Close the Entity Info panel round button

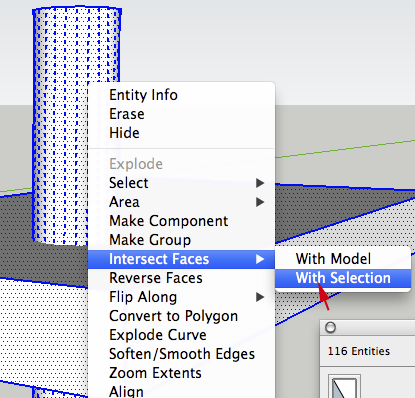coord(330,328)
